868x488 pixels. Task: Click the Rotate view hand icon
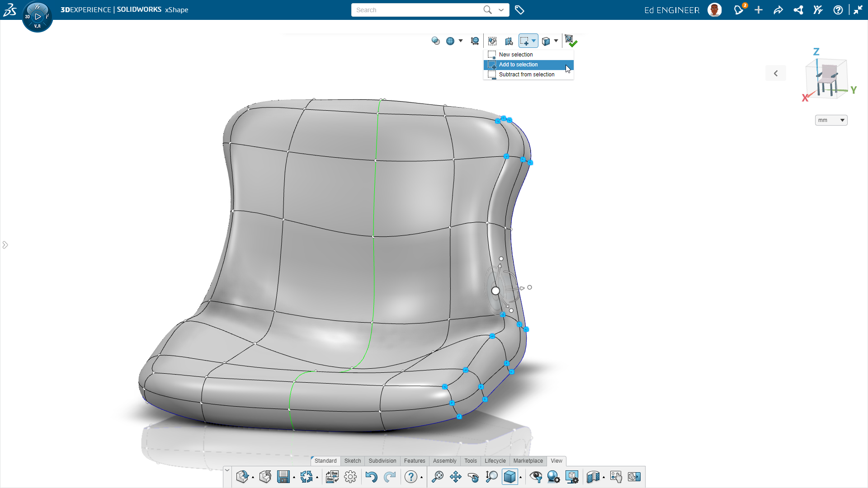[x=473, y=477]
